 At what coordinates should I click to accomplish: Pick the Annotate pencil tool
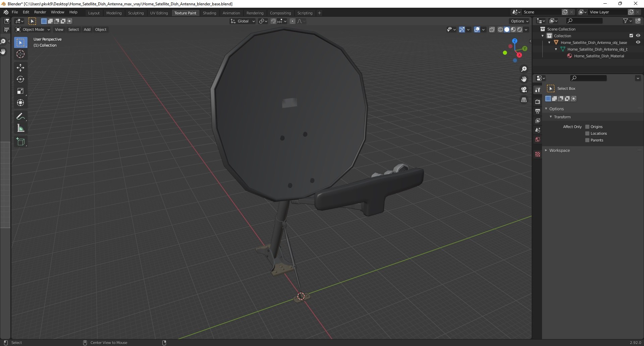[20, 117]
